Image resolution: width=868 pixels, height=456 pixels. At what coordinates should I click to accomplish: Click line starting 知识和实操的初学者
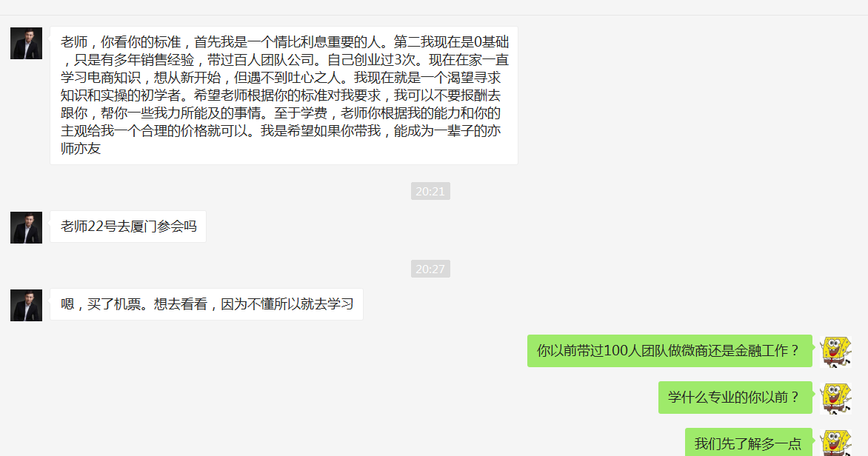pyautogui.click(x=281, y=95)
